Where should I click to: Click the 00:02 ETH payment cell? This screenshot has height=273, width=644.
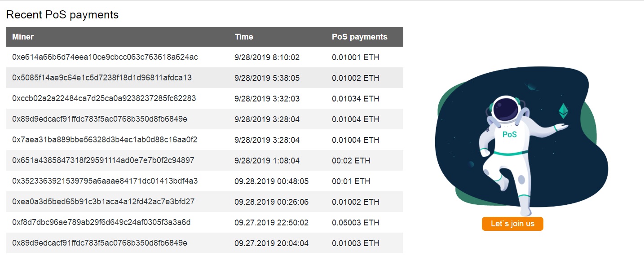(x=351, y=160)
